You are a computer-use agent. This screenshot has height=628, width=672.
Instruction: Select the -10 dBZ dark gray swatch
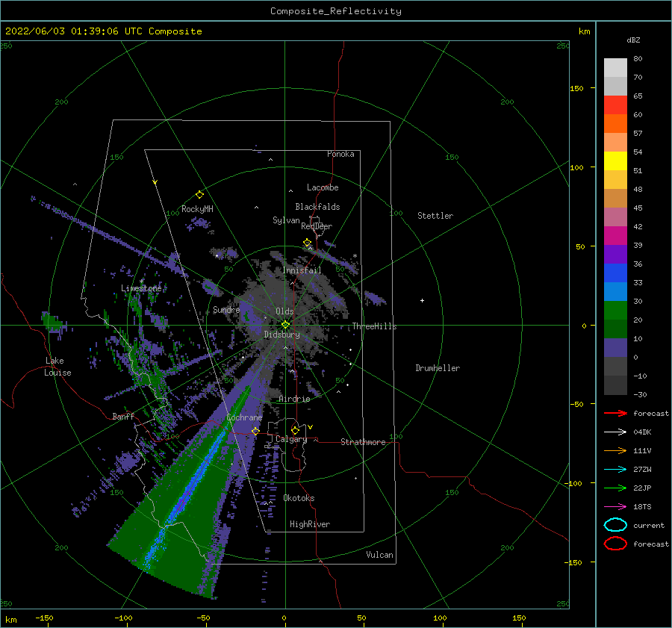coord(615,385)
